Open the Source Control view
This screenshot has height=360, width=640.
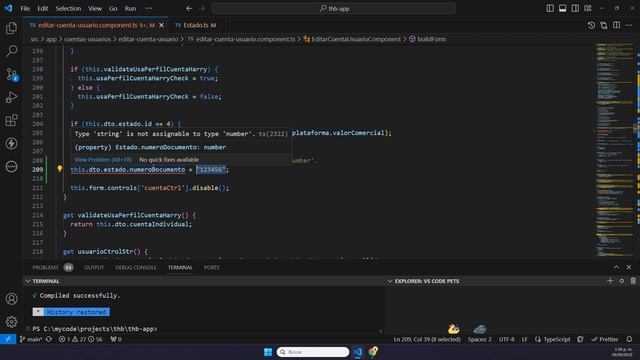coord(11,74)
